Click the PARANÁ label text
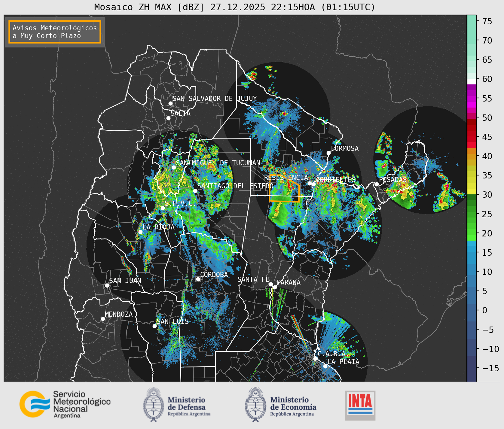This screenshot has height=429, width=504. [x=289, y=282]
